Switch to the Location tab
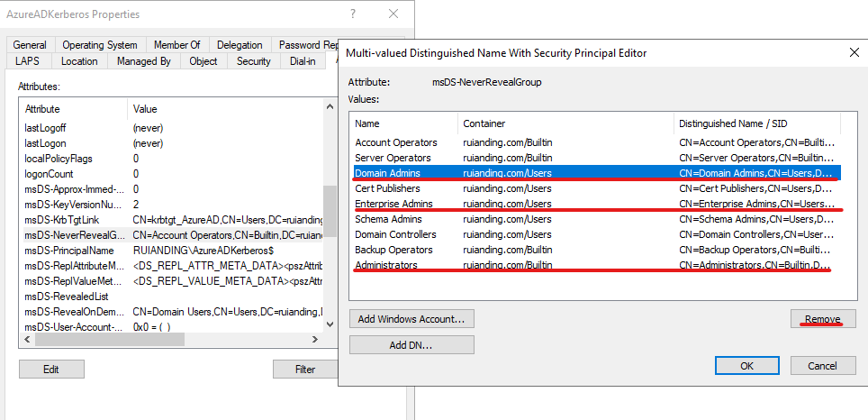This screenshot has height=420, width=868. (x=79, y=61)
